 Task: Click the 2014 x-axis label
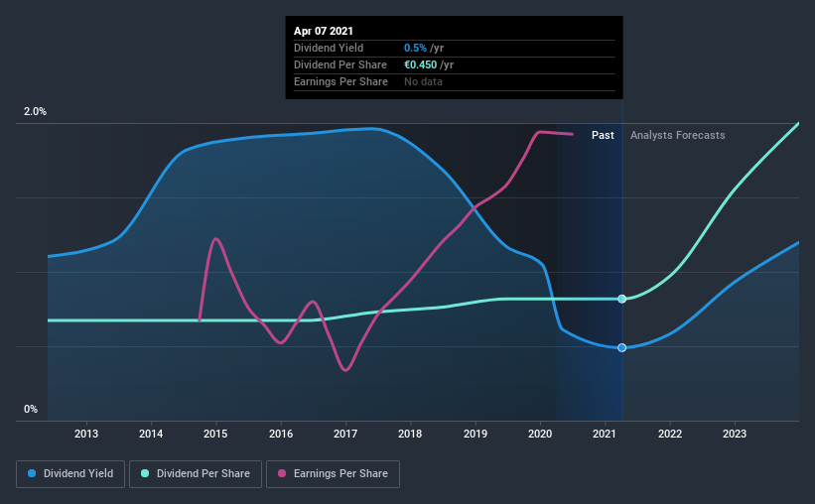151,434
